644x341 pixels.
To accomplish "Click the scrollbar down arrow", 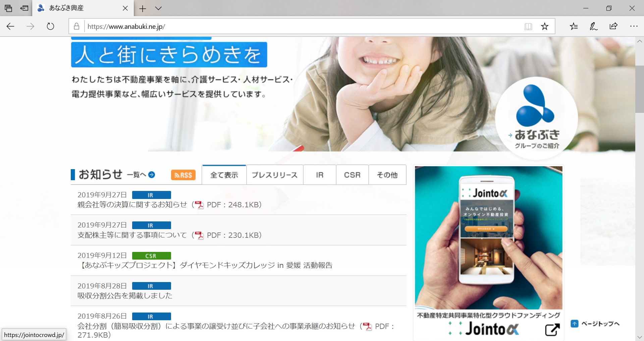I will point(639,337).
